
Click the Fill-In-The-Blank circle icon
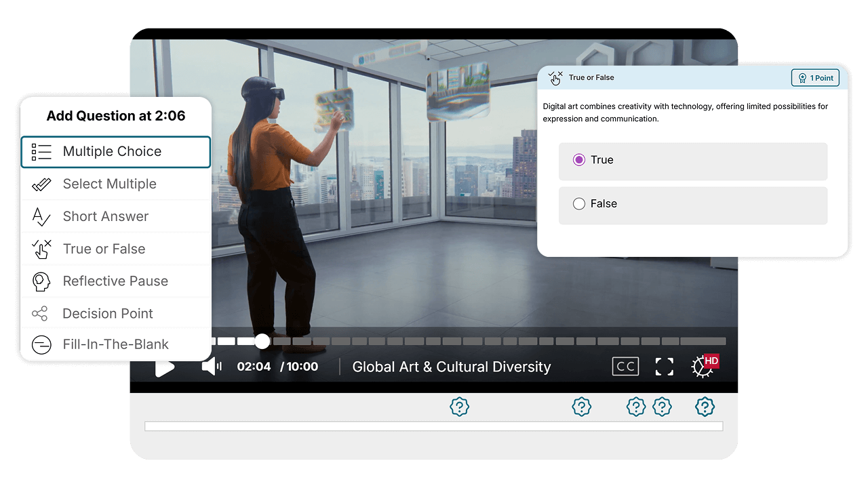[41, 344]
